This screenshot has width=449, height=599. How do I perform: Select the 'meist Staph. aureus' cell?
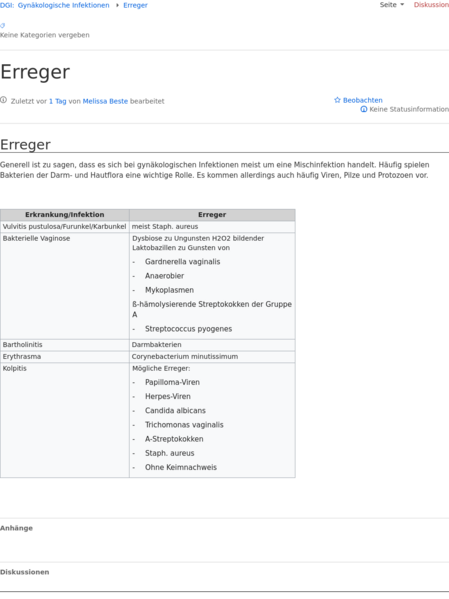point(212,227)
